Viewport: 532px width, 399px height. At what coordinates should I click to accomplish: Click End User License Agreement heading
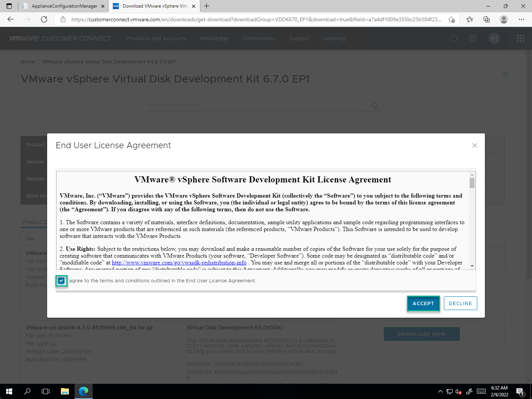pos(113,146)
